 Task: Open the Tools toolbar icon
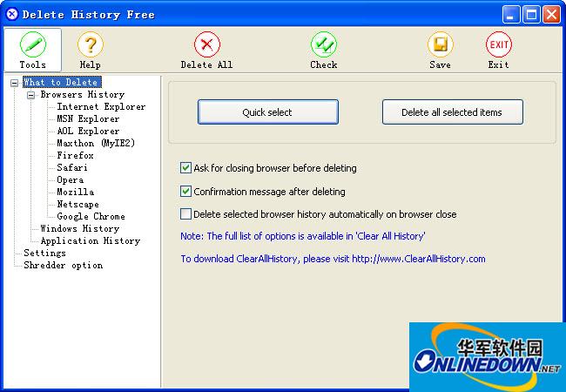(x=33, y=50)
